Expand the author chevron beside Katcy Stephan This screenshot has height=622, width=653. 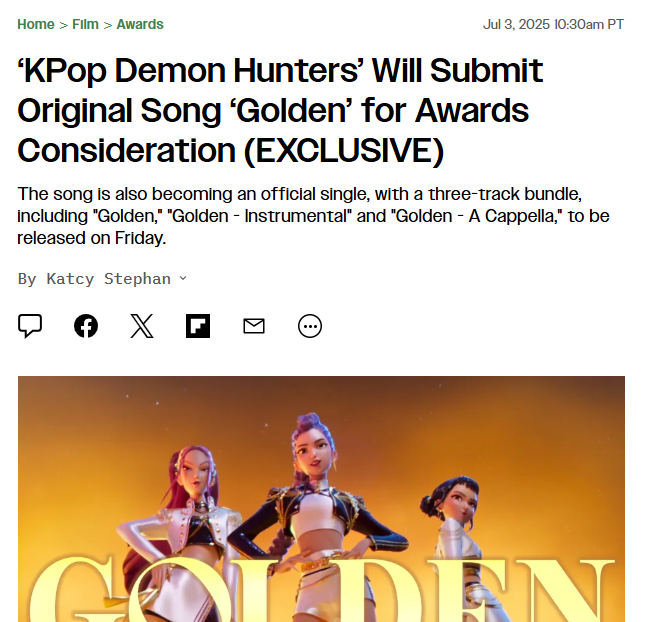click(183, 278)
